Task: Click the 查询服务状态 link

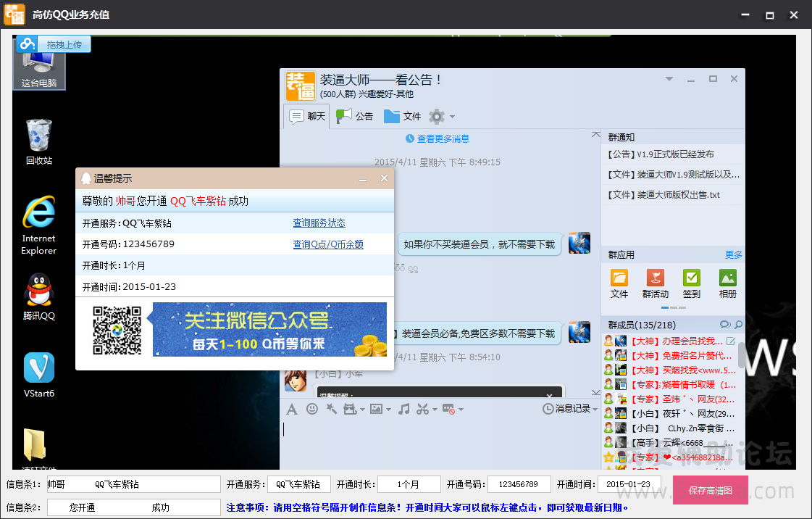Action: coord(319,223)
